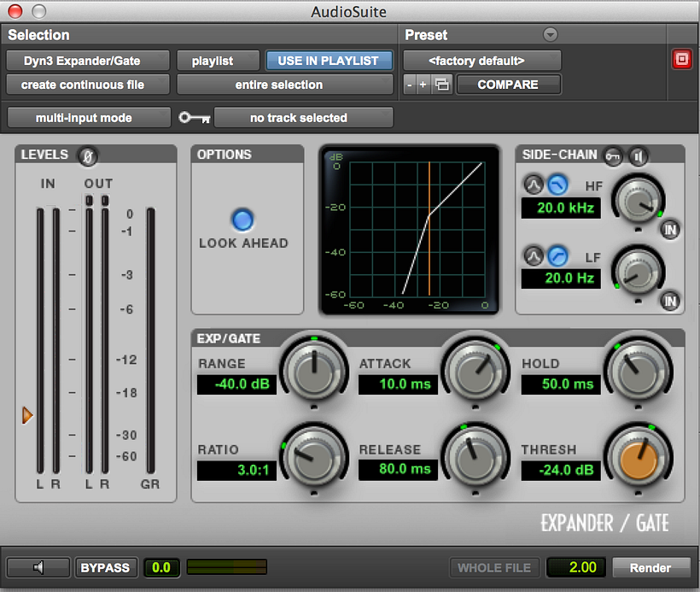The width and height of the screenshot is (700, 592).
Task: Click the speaker preview icon at bottom left
Action: coord(38,567)
